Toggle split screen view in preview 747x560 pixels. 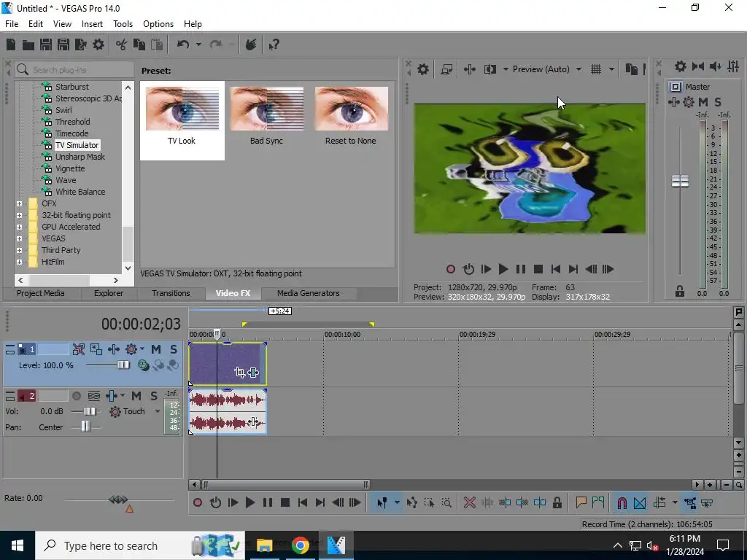pyautogui.click(x=489, y=69)
